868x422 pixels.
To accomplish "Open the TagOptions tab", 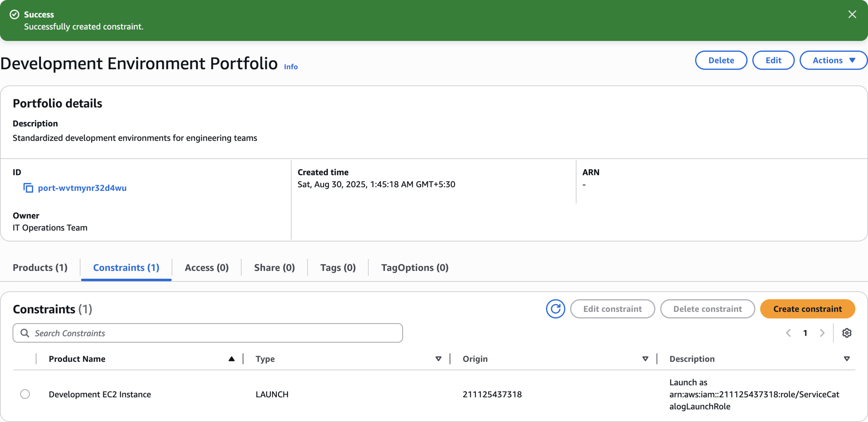I will click(x=415, y=268).
